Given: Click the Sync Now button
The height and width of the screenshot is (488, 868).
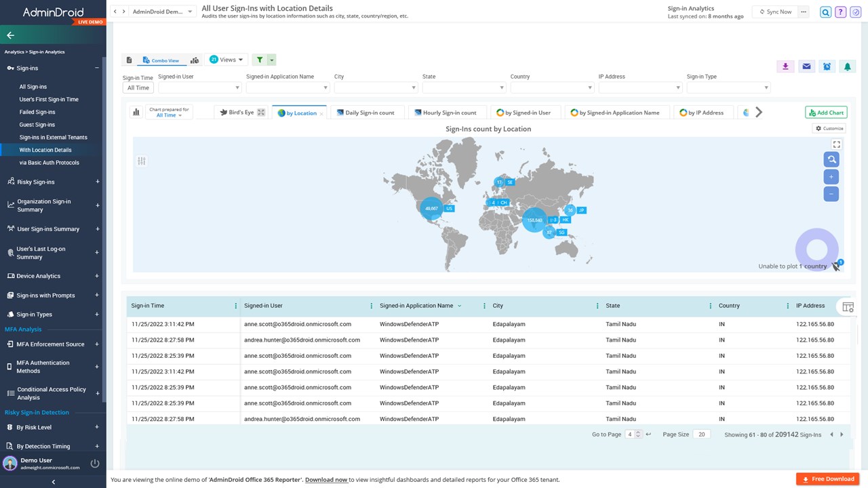Looking at the screenshot, I should point(774,12).
